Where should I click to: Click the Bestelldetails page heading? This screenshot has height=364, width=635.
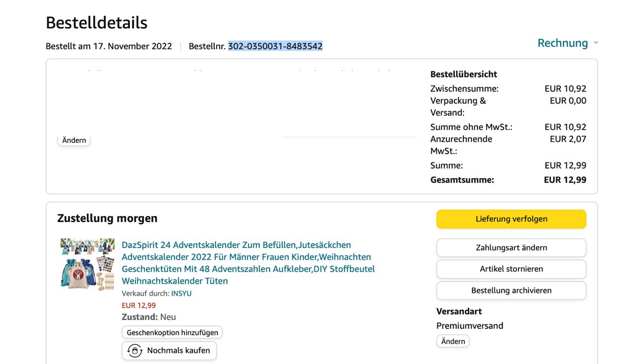97,23
